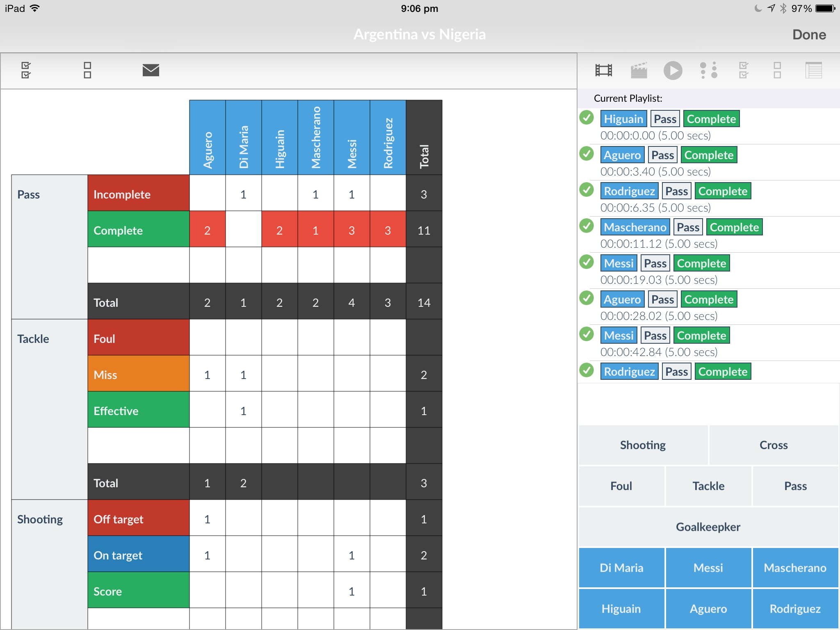Click the Cross action button
Viewport: 840px width, 630px height.
(773, 443)
